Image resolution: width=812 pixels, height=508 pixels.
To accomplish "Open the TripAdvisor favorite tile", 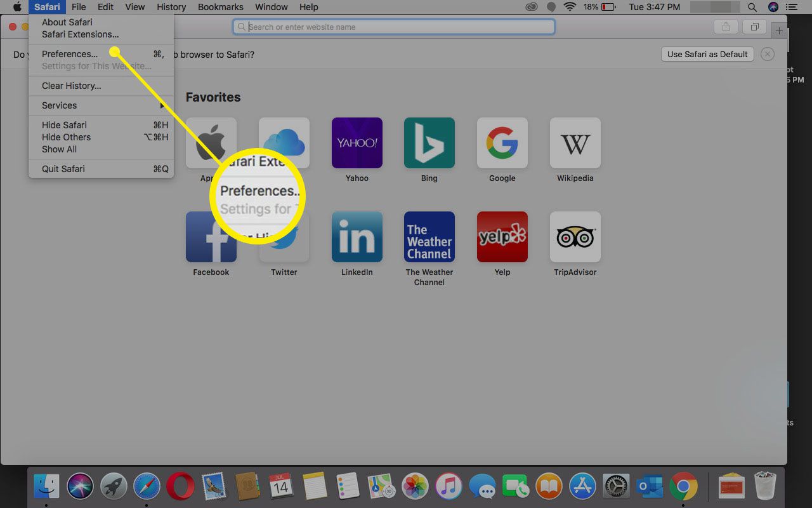I will point(575,237).
